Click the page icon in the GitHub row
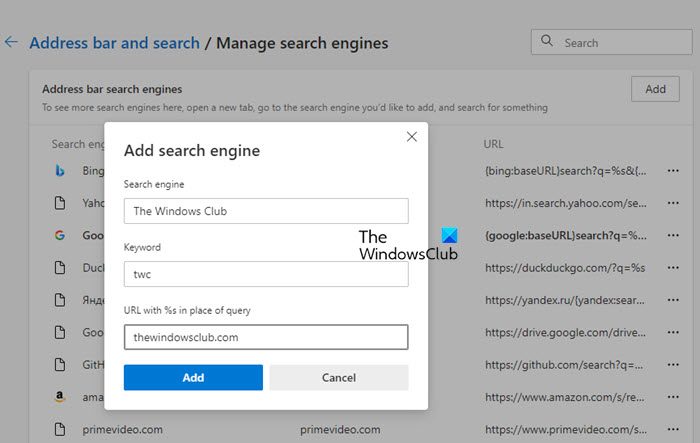 point(60,365)
